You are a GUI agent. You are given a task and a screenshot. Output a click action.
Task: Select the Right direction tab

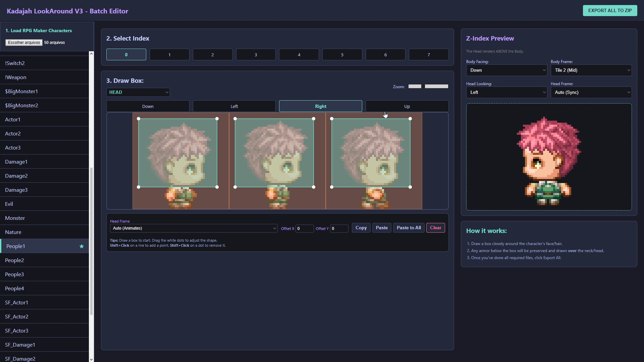click(321, 106)
